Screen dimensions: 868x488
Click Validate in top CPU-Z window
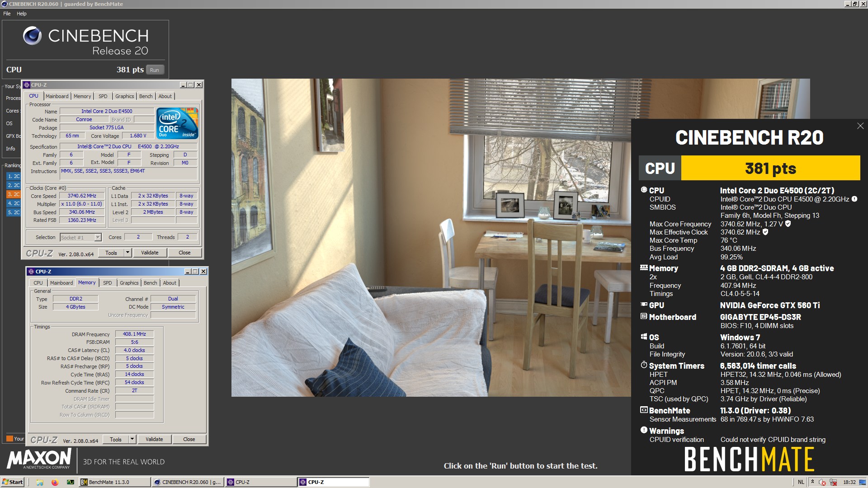click(x=150, y=253)
